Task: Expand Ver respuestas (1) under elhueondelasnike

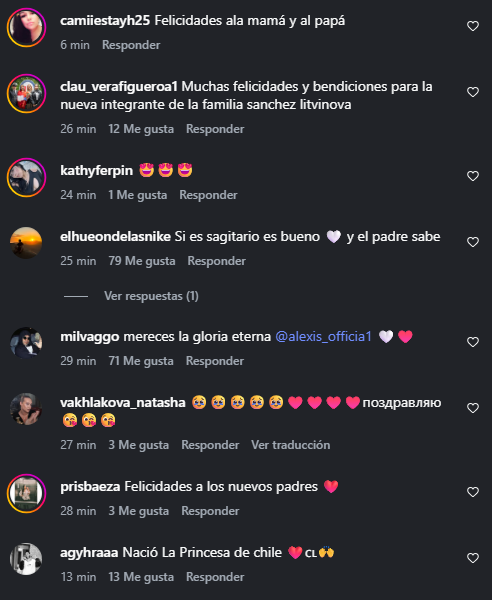Action: coord(151,296)
